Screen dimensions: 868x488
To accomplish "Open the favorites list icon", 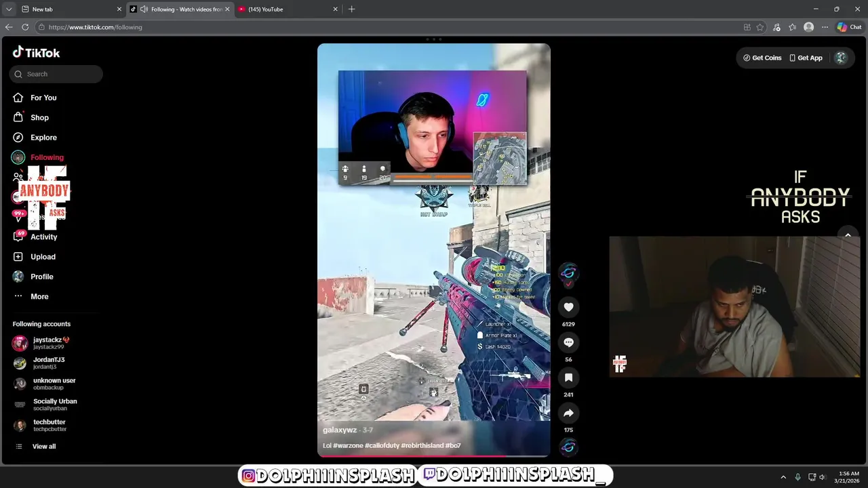I will click(x=792, y=27).
